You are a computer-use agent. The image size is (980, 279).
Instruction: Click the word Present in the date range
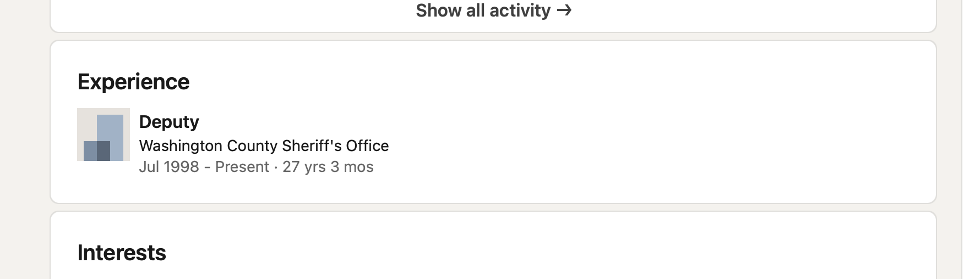[242, 167]
